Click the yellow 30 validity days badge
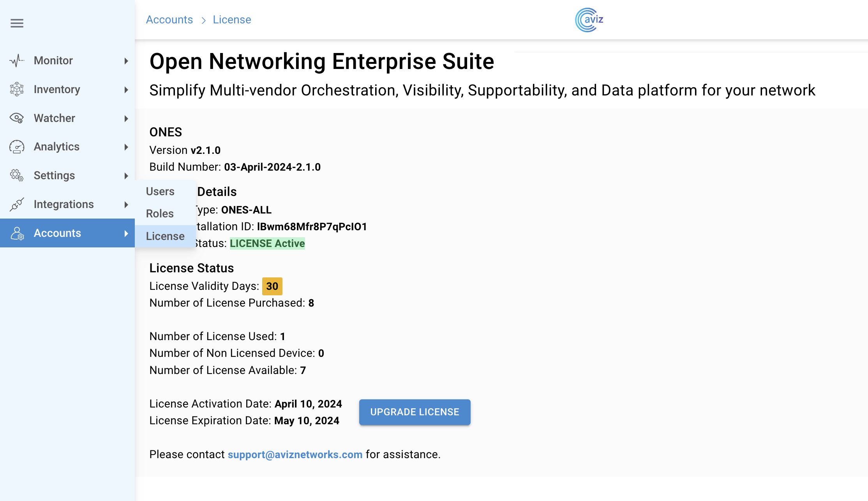 point(272,286)
